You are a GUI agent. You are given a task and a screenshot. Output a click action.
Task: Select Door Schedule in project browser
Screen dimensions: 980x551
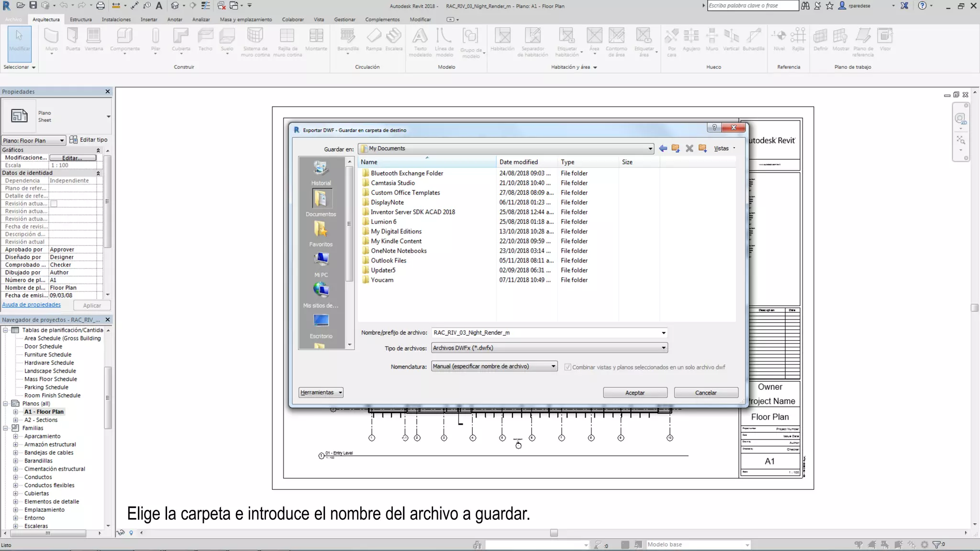pyautogui.click(x=43, y=346)
